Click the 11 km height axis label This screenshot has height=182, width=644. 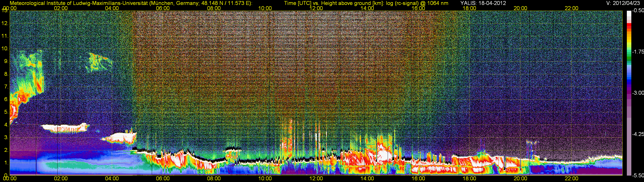click(x=5, y=36)
